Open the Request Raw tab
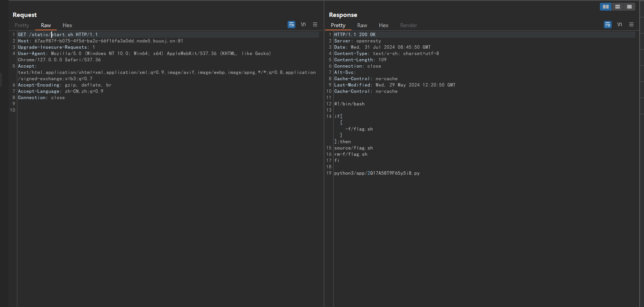The height and width of the screenshot is (307, 644). pyautogui.click(x=46, y=25)
